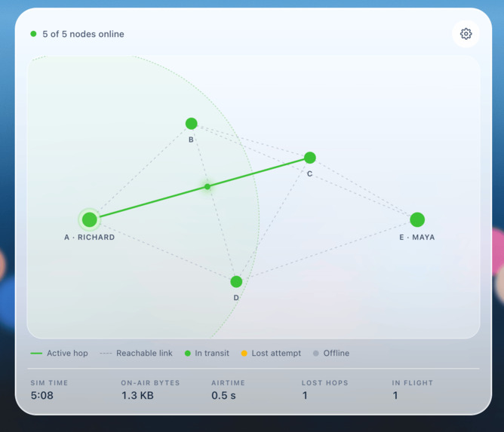Click the 'Reachable link' legend entry
This screenshot has height=432, width=504.
(x=137, y=354)
